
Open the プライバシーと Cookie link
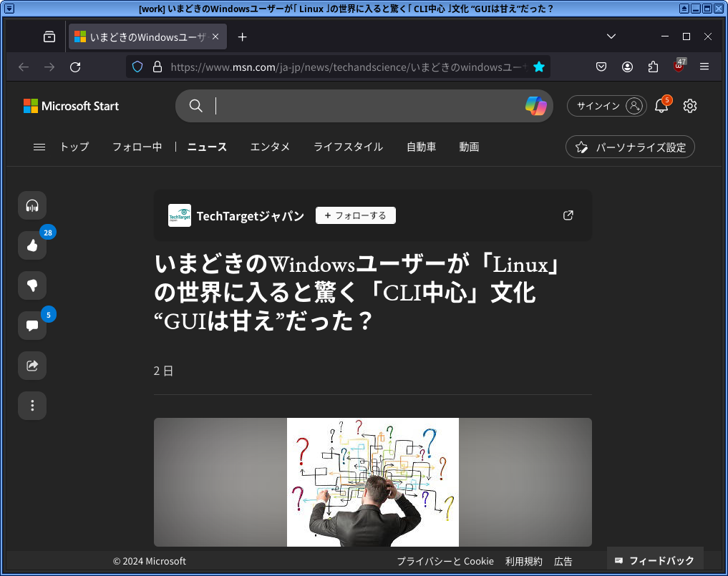(445, 561)
